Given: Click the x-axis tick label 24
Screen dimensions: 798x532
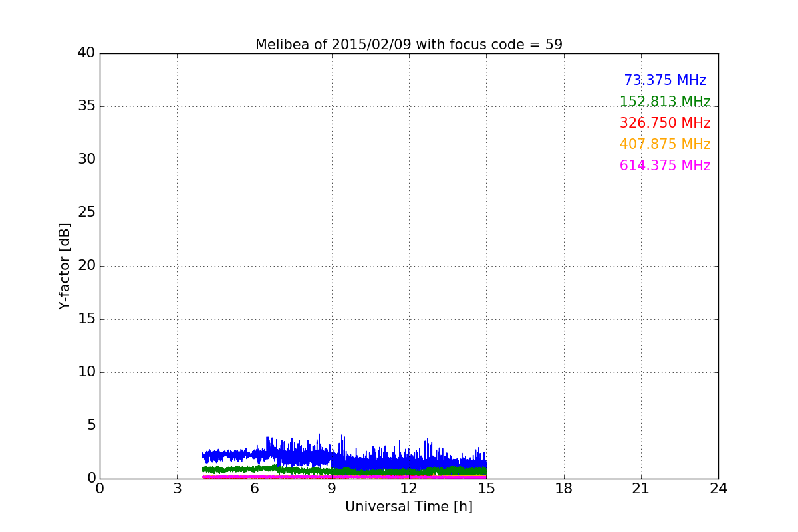Looking at the screenshot, I should point(718,489).
